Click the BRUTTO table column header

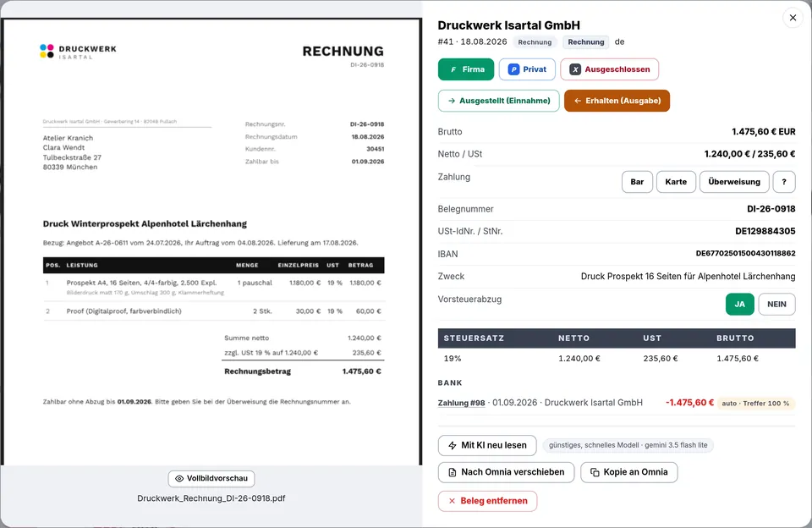pos(735,338)
